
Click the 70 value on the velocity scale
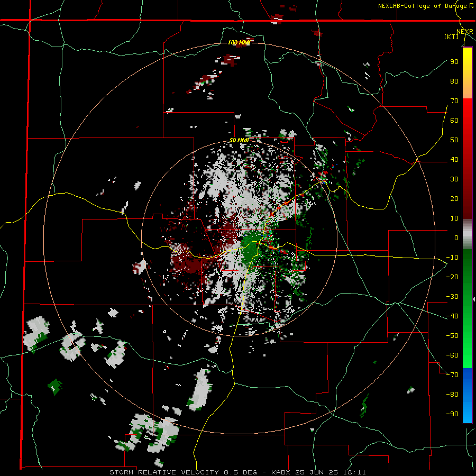click(454, 101)
